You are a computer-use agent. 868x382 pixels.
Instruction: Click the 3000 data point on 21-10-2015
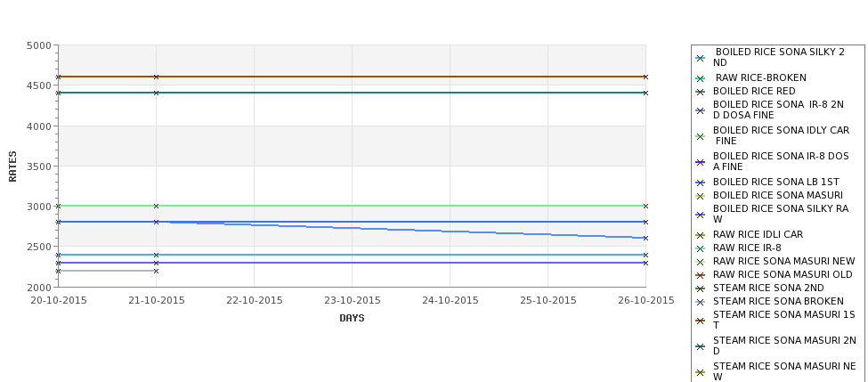(x=156, y=206)
